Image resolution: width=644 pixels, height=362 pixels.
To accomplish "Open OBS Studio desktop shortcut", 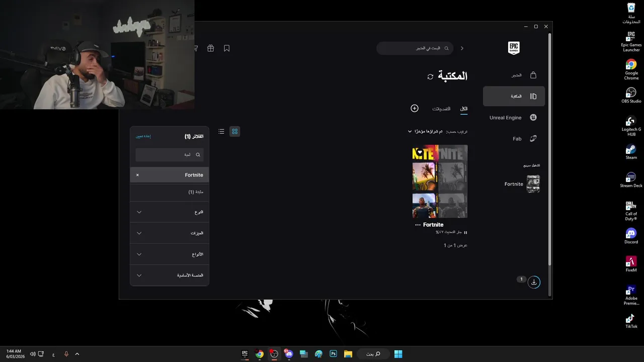I will 631,95.
